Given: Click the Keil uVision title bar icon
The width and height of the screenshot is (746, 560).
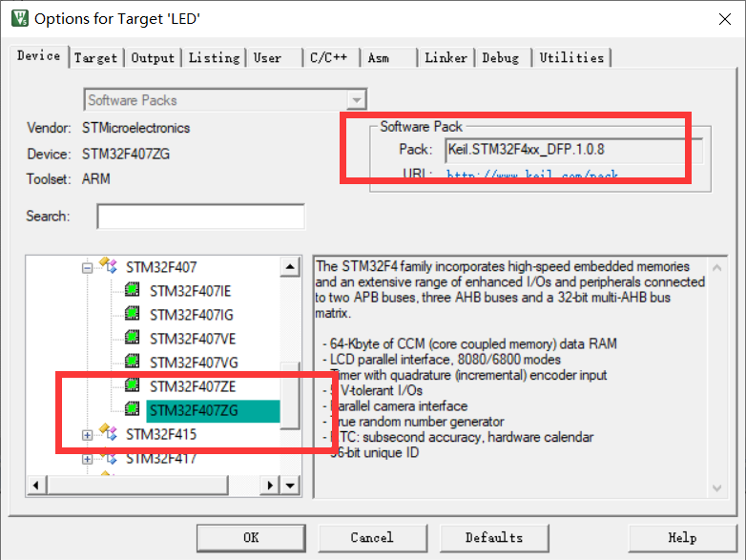Looking at the screenshot, I should click(x=20, y=18).
